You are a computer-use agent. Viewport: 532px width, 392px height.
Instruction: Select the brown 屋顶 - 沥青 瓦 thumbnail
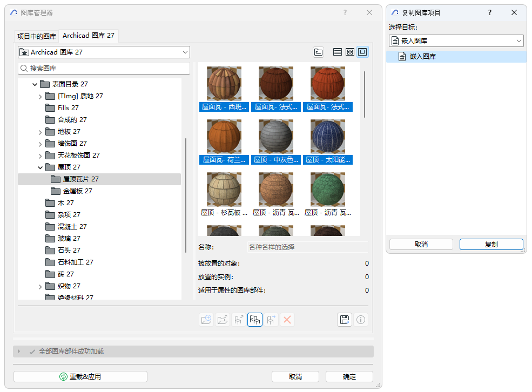click(276, 194)
